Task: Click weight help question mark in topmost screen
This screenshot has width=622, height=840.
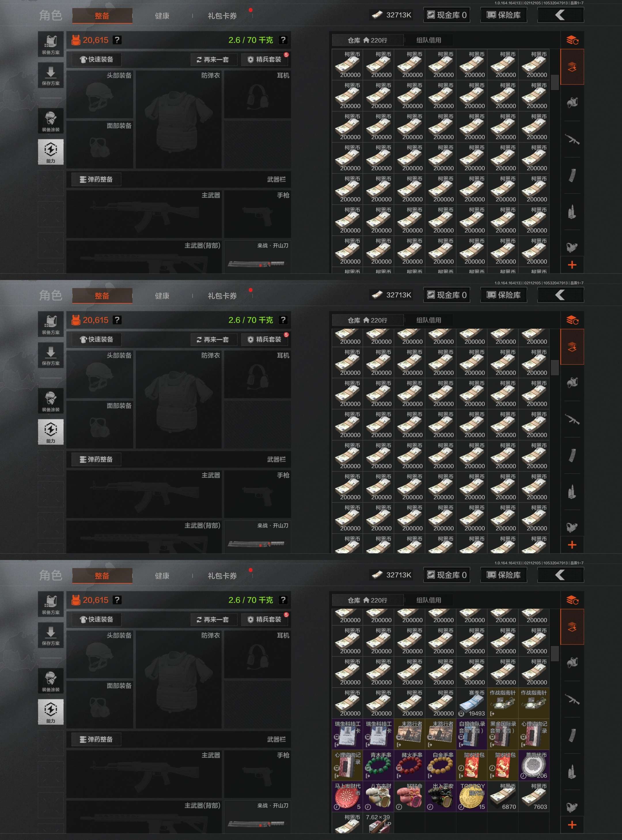Action: (x=283, y=40)
